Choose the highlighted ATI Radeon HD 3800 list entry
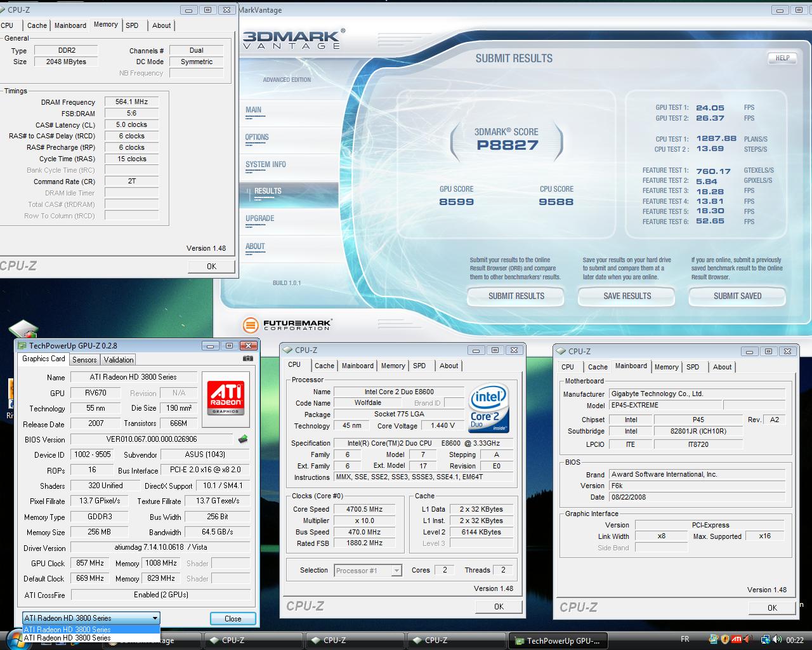This screenshot has width=812, height=650. (91, 629)
